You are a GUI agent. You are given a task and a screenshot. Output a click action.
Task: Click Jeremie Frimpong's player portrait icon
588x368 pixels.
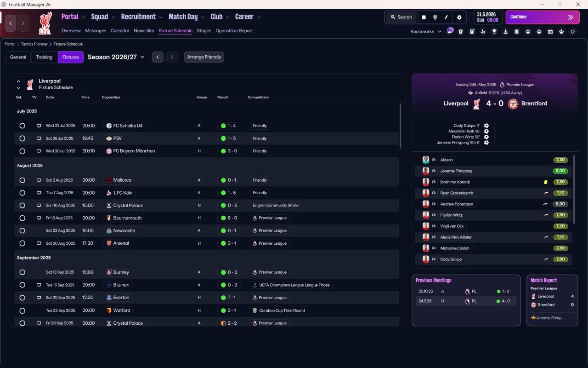click(x=426, y=171)
